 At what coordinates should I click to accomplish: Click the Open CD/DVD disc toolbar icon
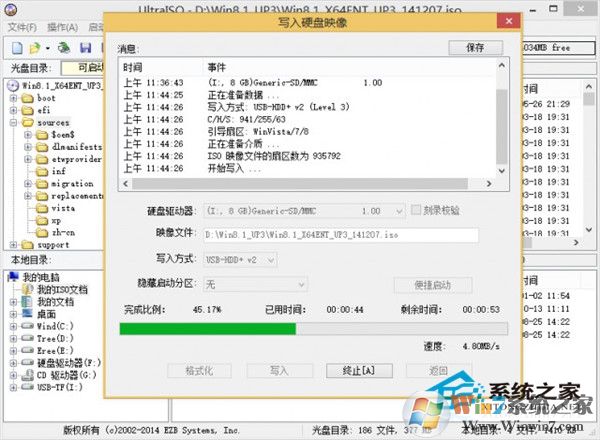(x=64, y=48)
